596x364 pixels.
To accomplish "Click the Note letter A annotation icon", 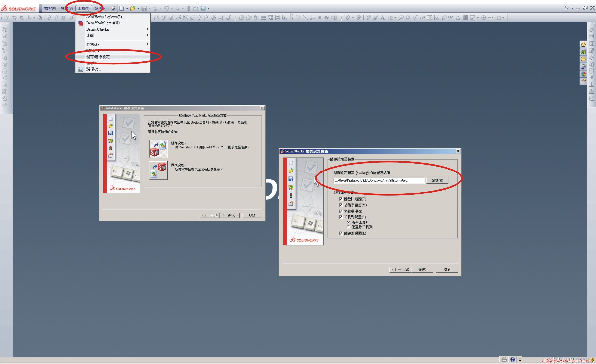I will (383, 18).
